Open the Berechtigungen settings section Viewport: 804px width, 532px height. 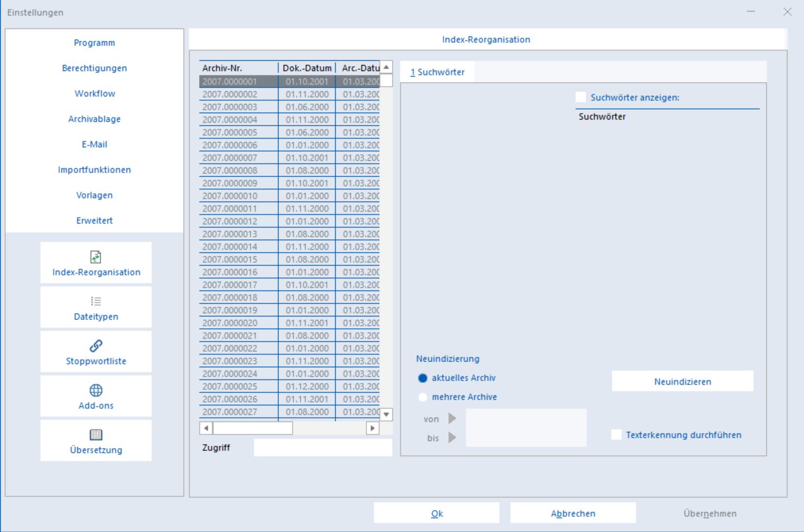tap(94, 68)
